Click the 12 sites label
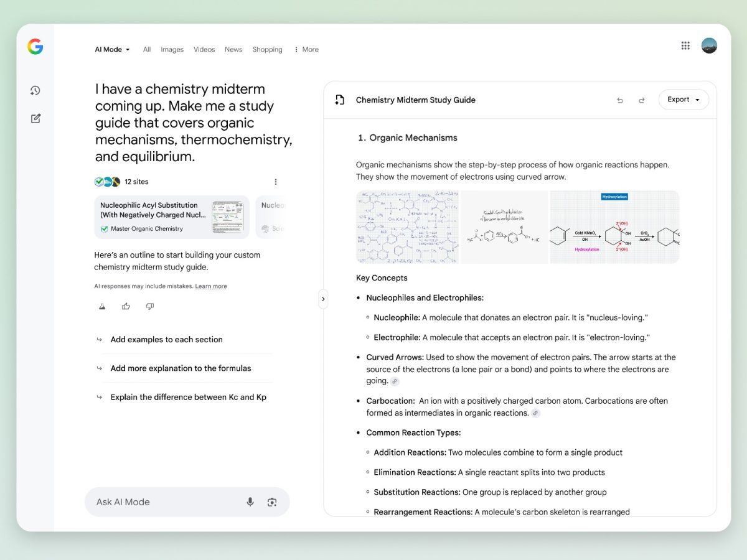The image size is (747, 560). 136,182
